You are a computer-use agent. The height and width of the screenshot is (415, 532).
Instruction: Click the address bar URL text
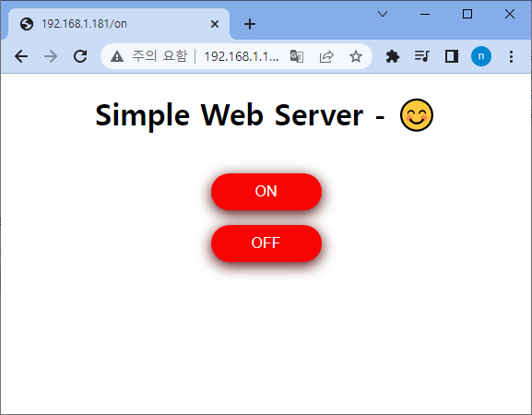pos(242,56)
